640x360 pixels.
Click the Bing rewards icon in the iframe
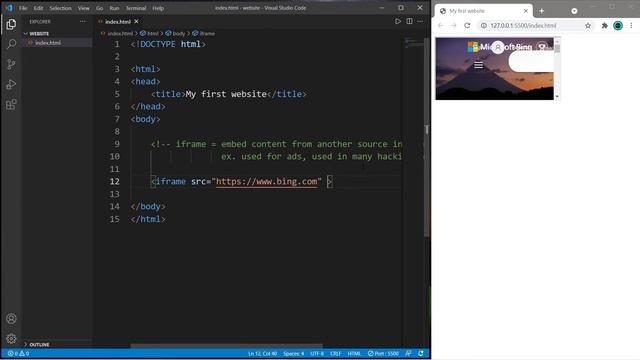[542, 47]
